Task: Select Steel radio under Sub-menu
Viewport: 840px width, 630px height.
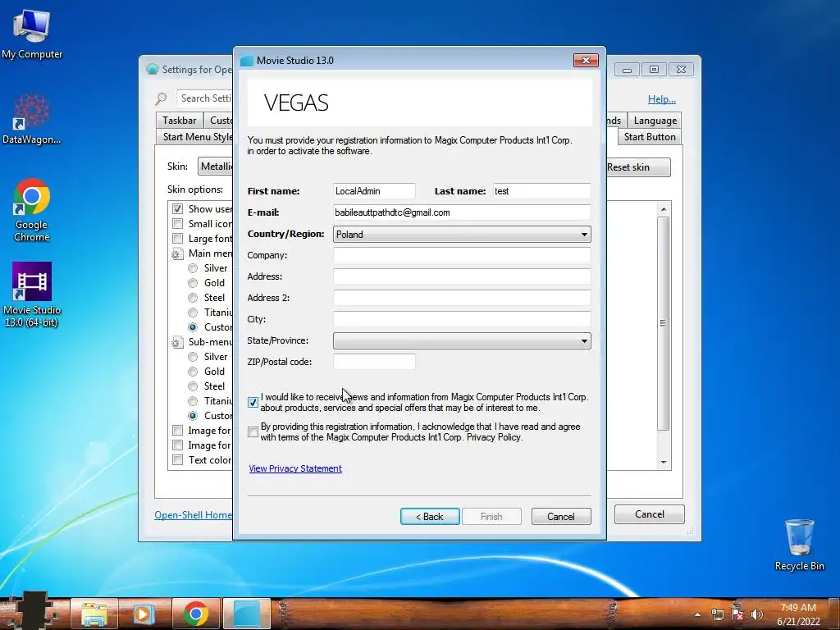Action: pyautogui.click(x=193, y=386)
